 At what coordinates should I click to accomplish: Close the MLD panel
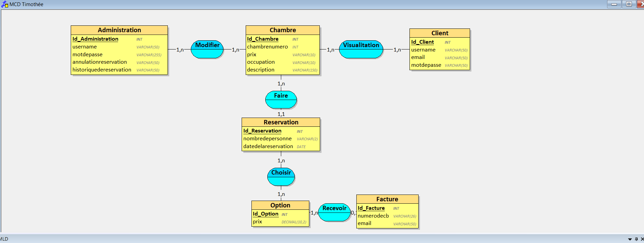642,239
